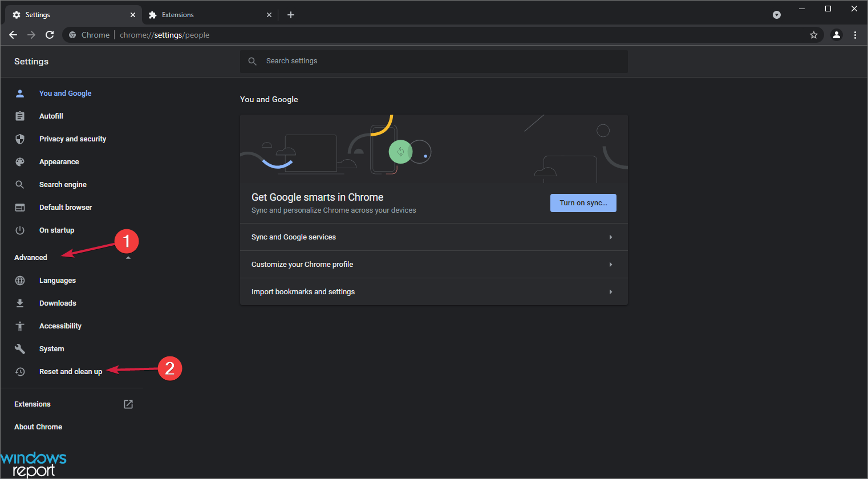Click the tab search dropdown circle icon
Viewport: 868px width, 479px height.
click(x=777, y=15)
